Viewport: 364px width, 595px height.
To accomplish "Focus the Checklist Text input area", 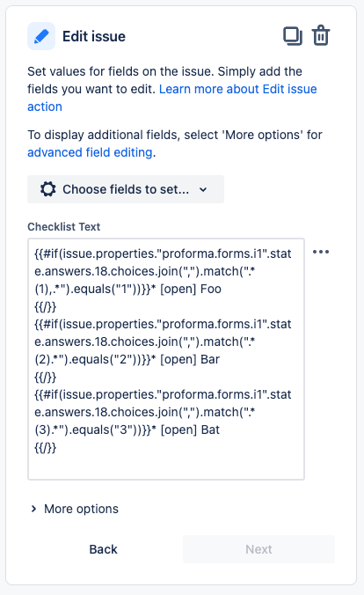I will (x=166, y=359).
